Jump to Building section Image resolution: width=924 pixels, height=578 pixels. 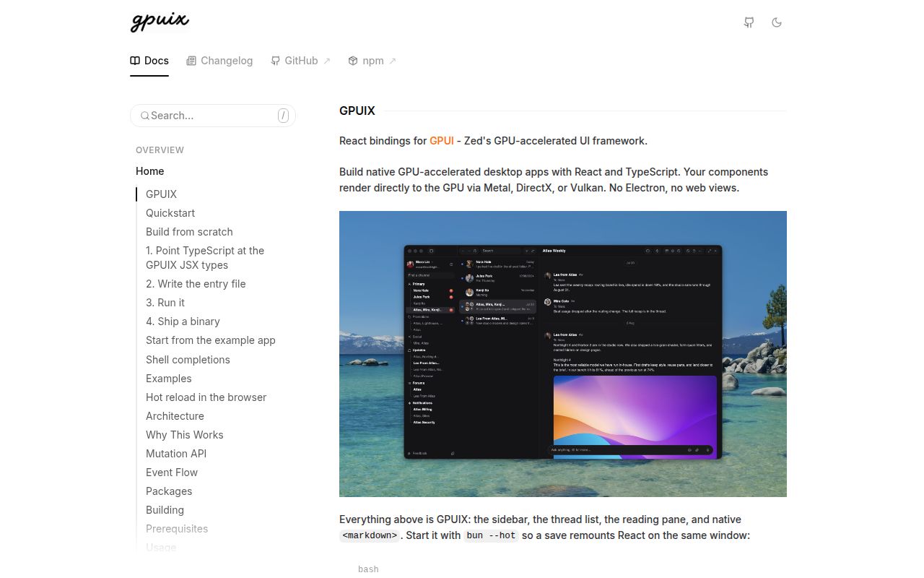coord(165,510)
